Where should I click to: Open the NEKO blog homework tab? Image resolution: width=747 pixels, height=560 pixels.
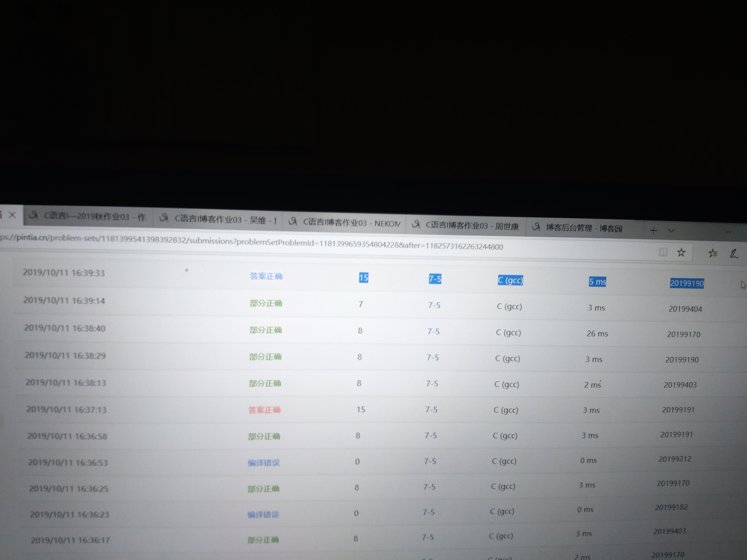[x=351, y=223]
